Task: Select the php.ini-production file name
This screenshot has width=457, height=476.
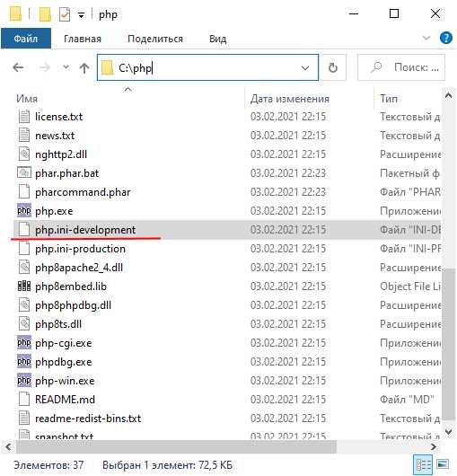Action: 81,249
